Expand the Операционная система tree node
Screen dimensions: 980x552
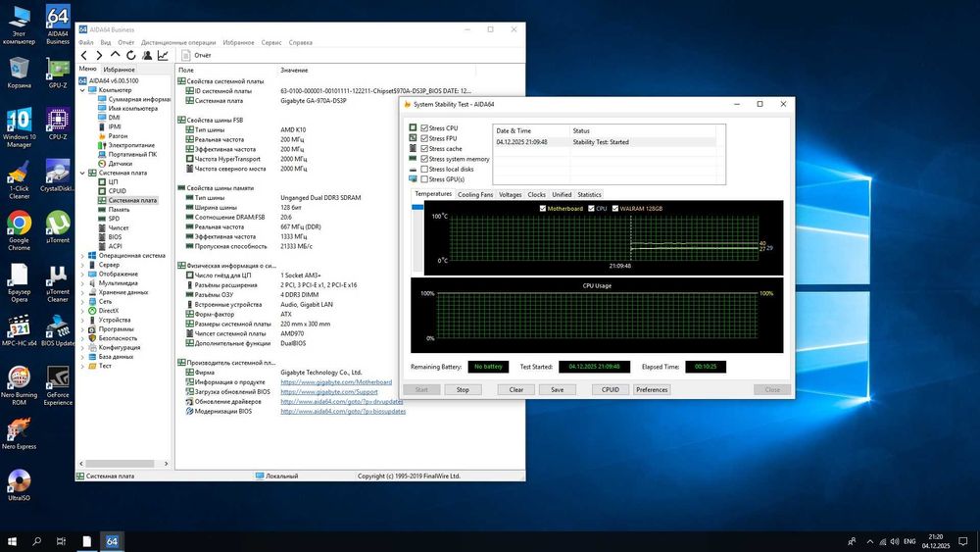click(82, 256)
